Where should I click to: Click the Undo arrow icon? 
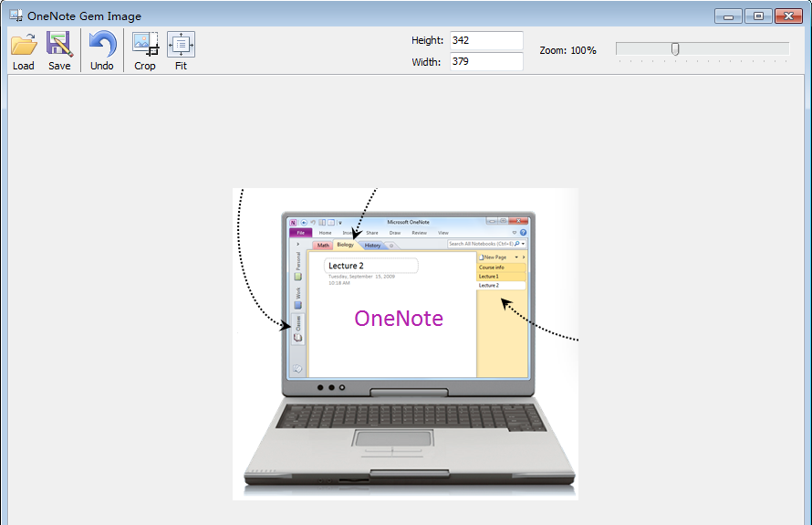(x=102, y=45)
